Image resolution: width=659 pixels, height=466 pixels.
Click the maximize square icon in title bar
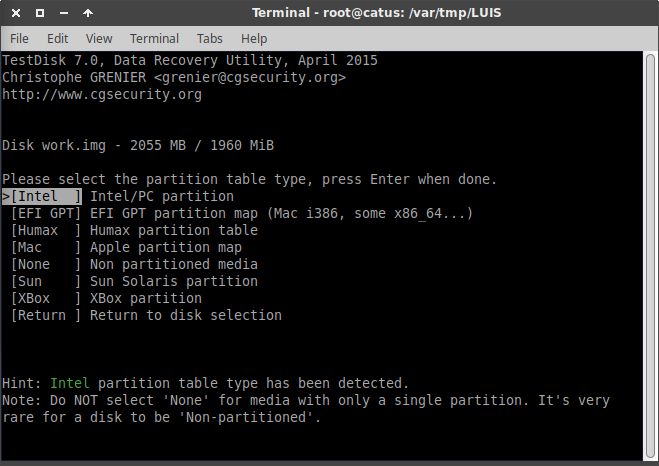39,14
